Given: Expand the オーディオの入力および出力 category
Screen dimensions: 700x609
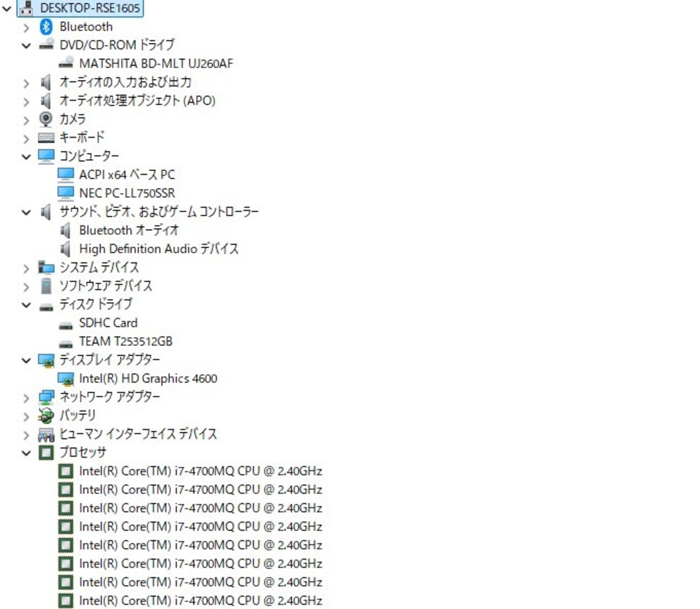Looking at the screenshot, I should [26, 83].
